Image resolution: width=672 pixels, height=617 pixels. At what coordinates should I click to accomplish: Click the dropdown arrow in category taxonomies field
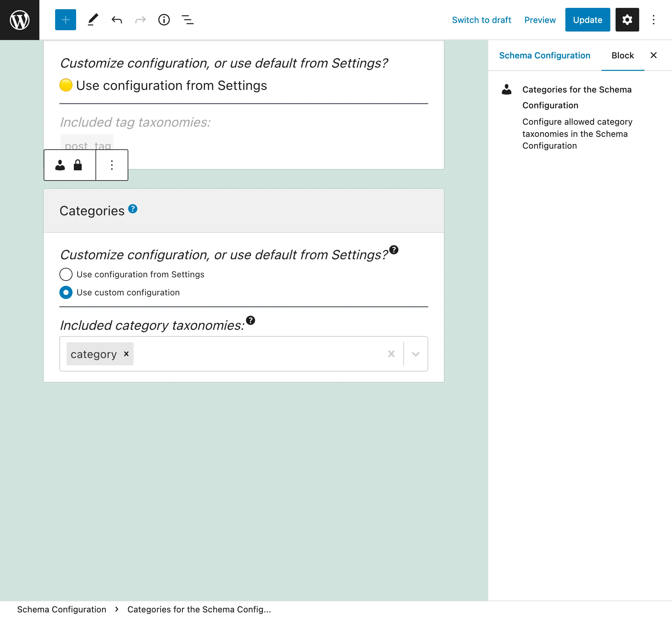point(416,353)
